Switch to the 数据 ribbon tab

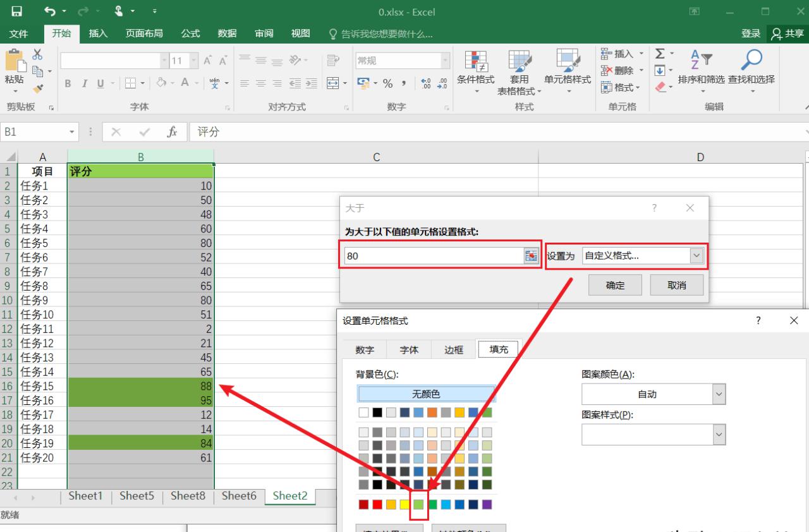[x=227, y=33]
